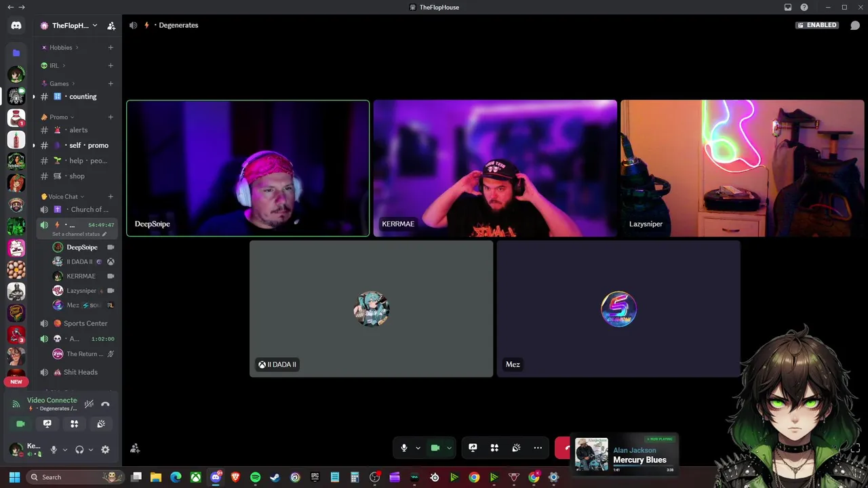Open inbox icon in title bar

pyautogui.click(x=788, y=7)
